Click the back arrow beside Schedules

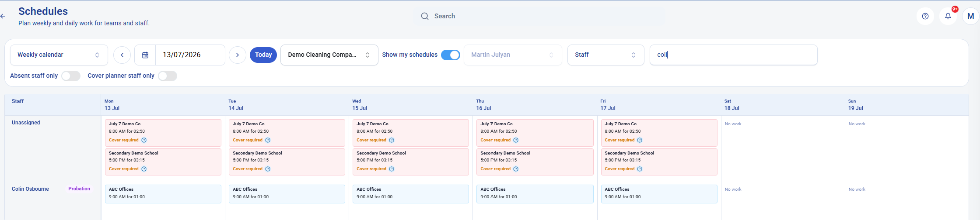(x=3, y=16)
